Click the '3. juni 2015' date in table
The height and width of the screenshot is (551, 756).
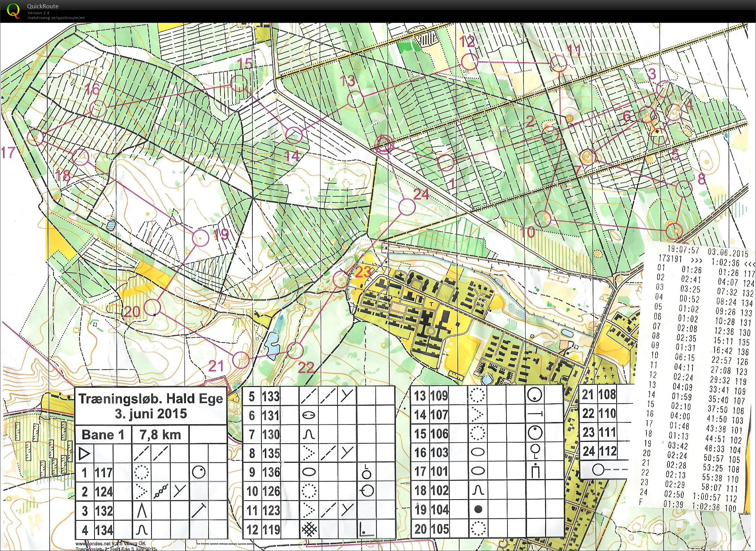(151, 413)
